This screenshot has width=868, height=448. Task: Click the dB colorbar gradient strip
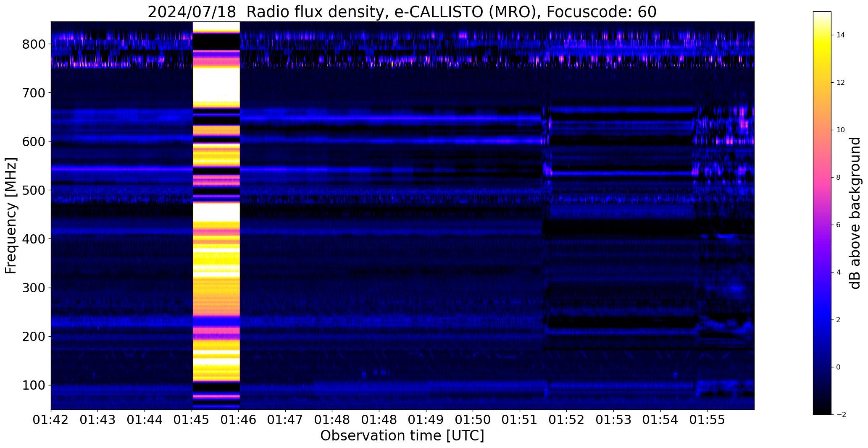click(822, 213)
